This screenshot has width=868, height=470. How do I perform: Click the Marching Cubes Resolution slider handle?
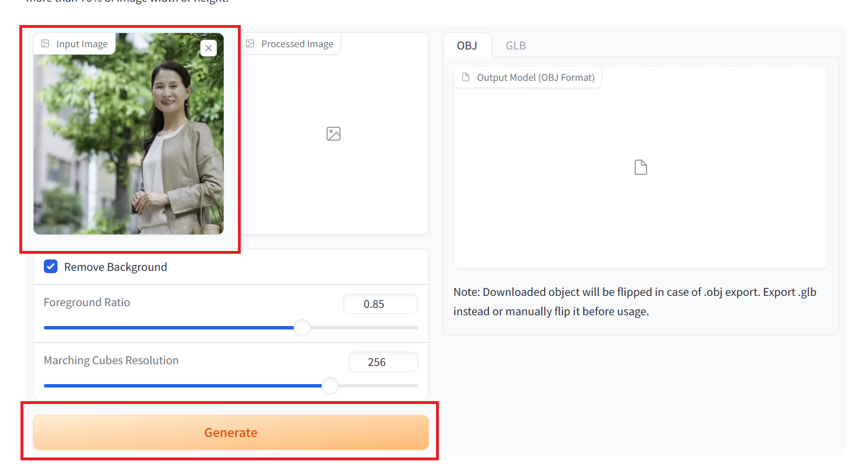tap(330, 386)
